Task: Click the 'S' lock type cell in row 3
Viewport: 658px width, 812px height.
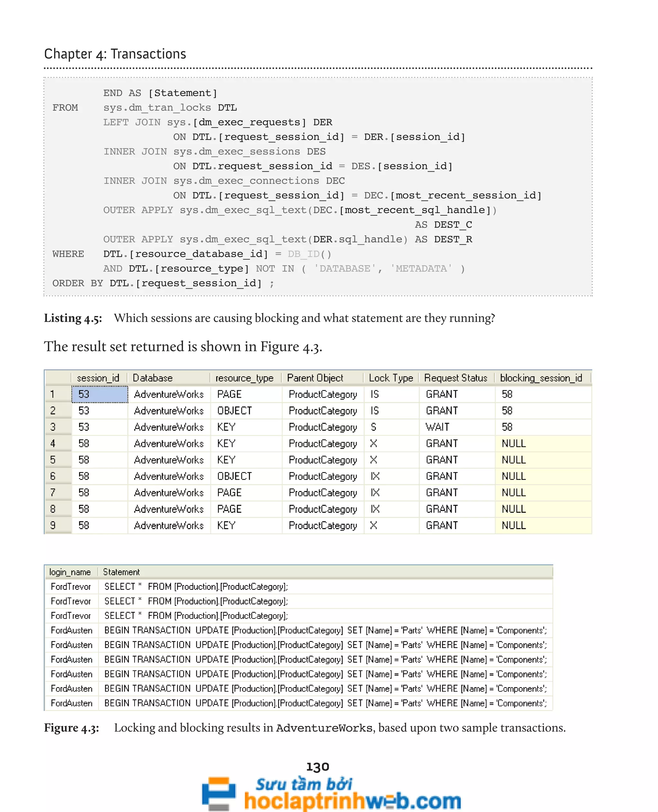Action: coord(392,427)
